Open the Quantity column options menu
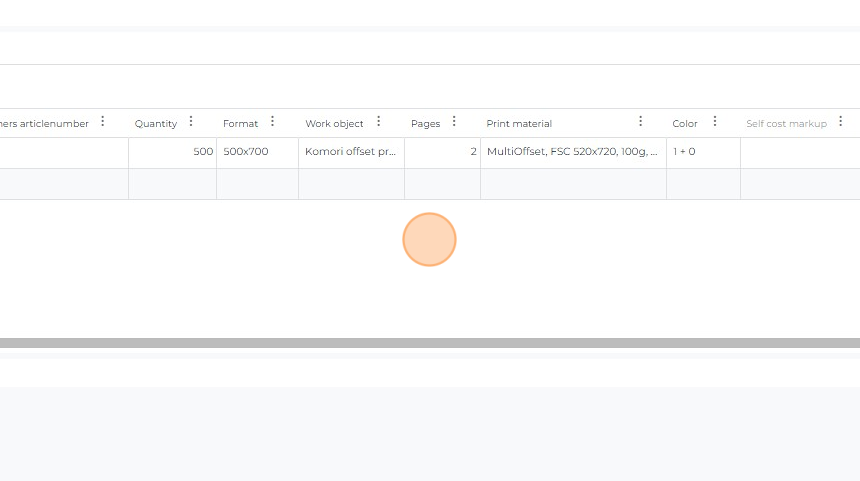This screenshot has height=481, width=860. pos(191,122)
